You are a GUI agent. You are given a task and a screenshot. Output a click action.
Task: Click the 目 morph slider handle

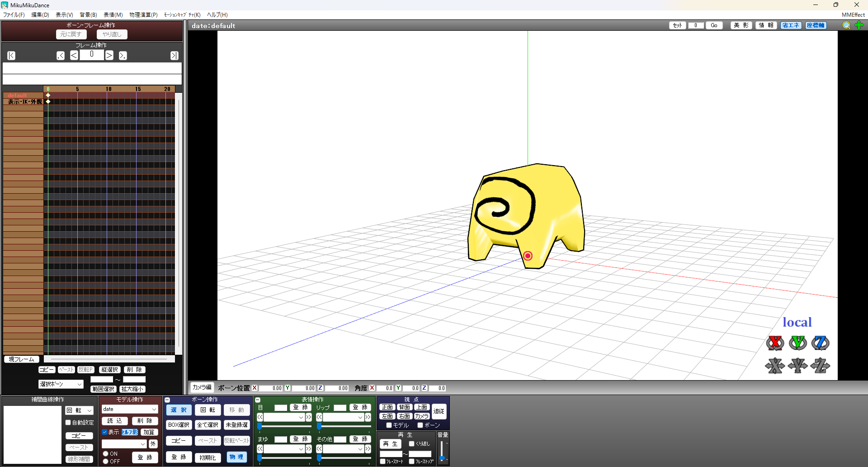tap(259, 426)
